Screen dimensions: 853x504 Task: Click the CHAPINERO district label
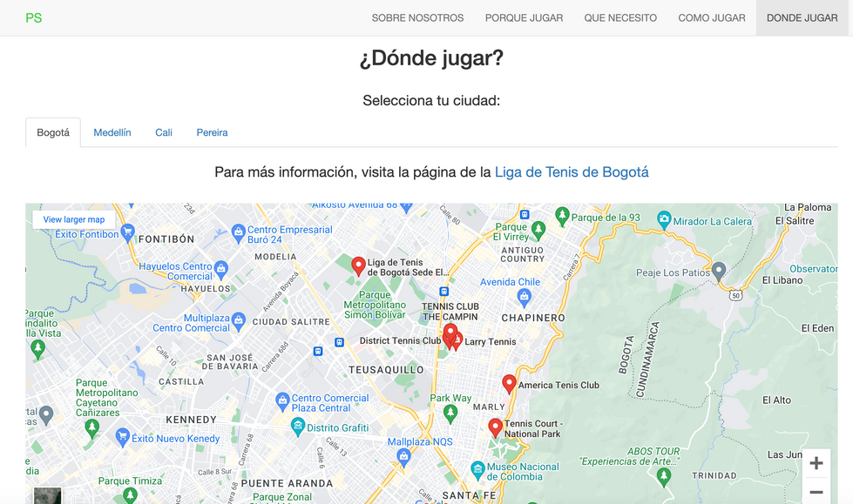coord(533,318)
